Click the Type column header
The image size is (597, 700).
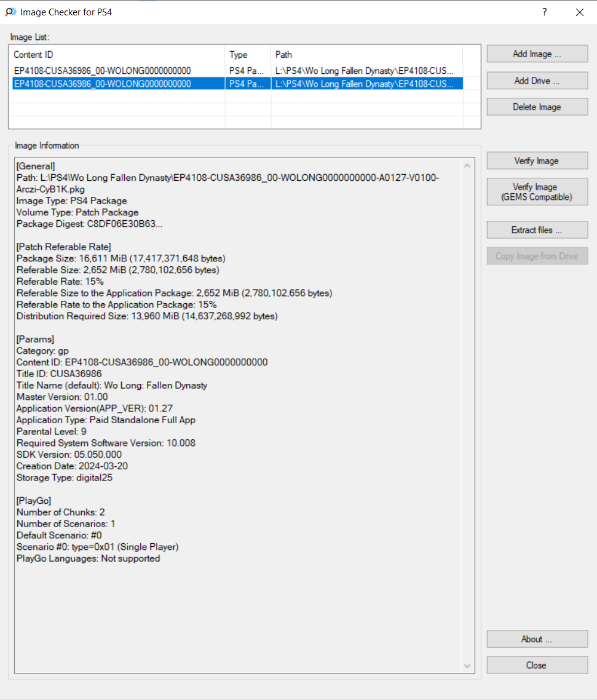coord(248,55)
